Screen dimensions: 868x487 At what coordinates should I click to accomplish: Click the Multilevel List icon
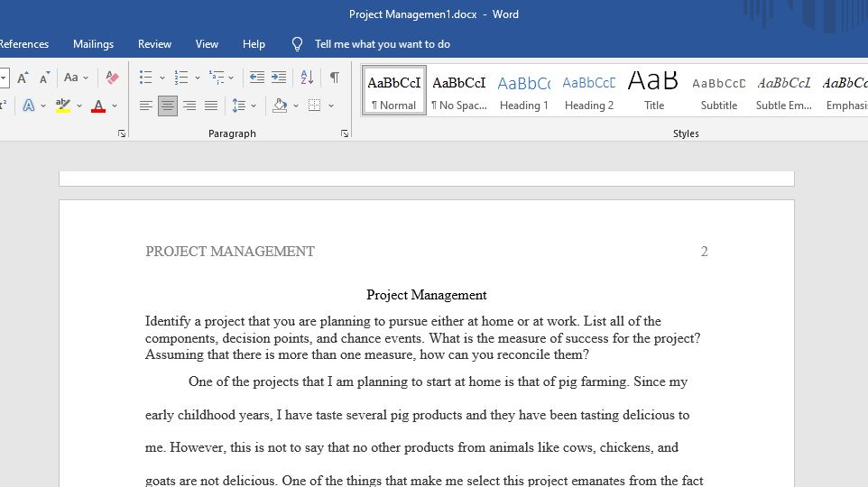(217, 78)
